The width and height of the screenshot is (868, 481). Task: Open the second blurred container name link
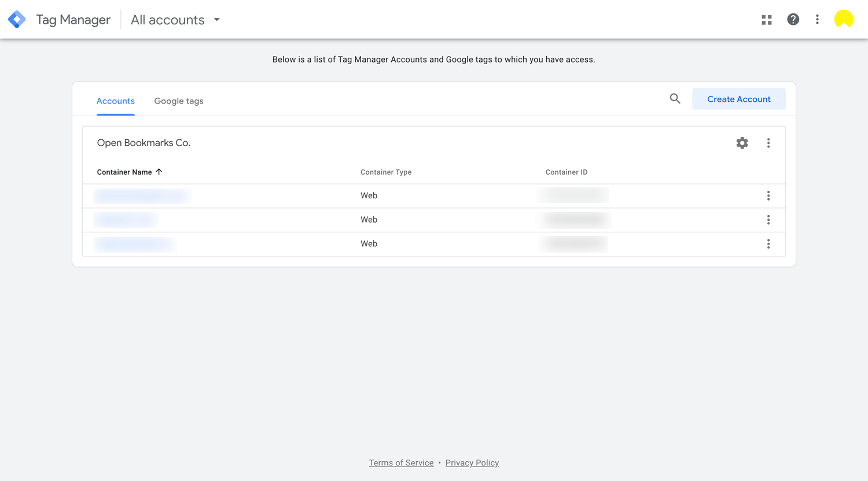(x=126, y=220)
